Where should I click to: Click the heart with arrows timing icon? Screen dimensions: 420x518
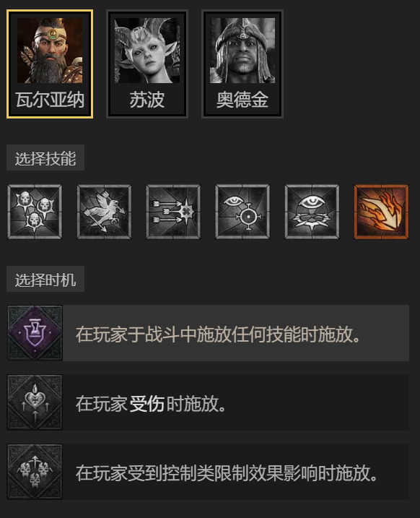point(35,402)
